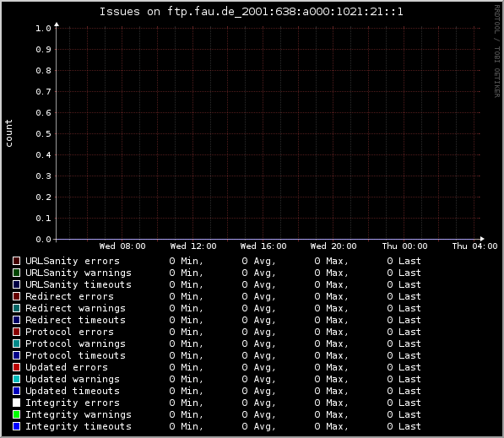Click the Integrity warnings bright green swatch
Viewport: 504px width, 438px height.
16,414
